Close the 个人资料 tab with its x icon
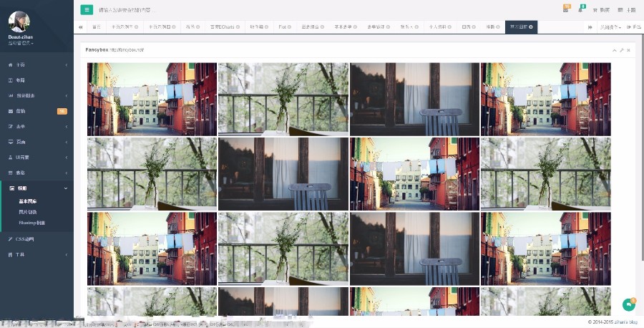This screenshot has height=328, width=644. click(450, 26)
